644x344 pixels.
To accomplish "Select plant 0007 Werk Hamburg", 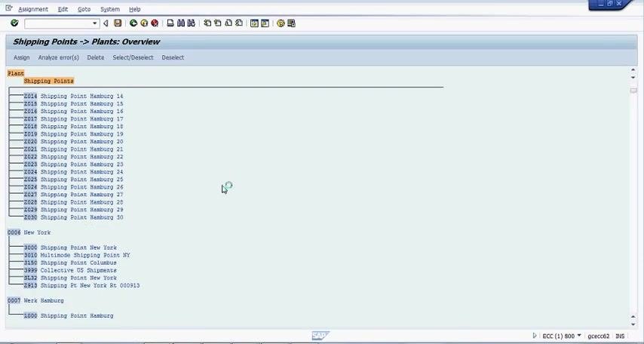I will click(x=35, y=301).
